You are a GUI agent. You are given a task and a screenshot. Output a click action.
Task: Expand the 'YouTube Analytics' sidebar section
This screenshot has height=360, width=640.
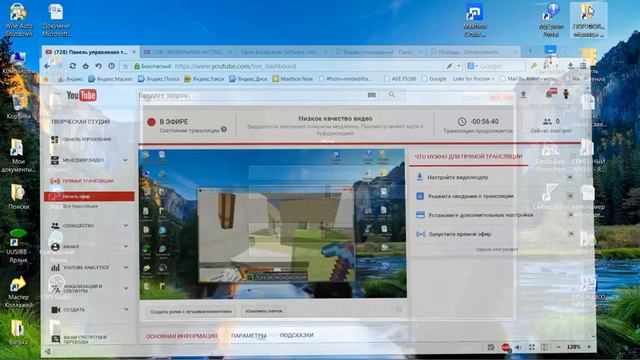(125, 267)
